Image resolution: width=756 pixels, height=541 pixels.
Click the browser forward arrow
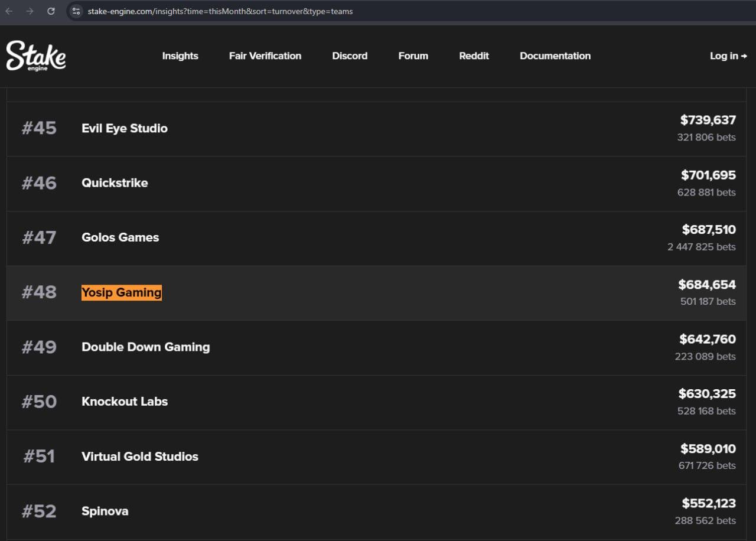coord(30,11)
